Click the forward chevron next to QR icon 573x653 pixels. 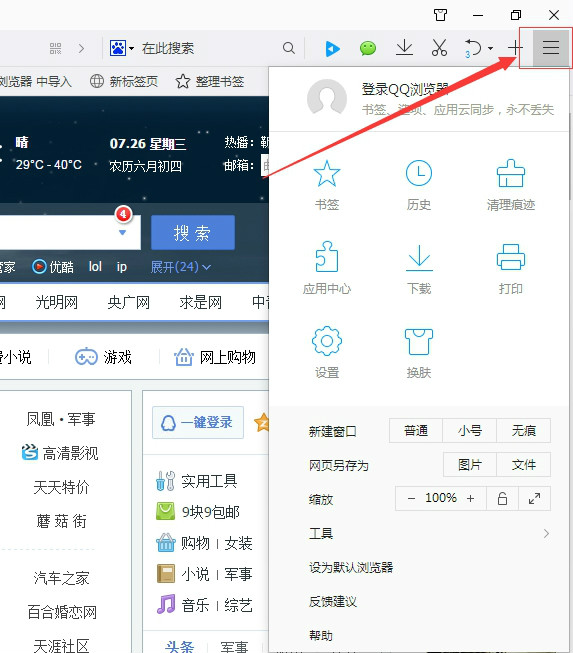[x=81, y=48]
